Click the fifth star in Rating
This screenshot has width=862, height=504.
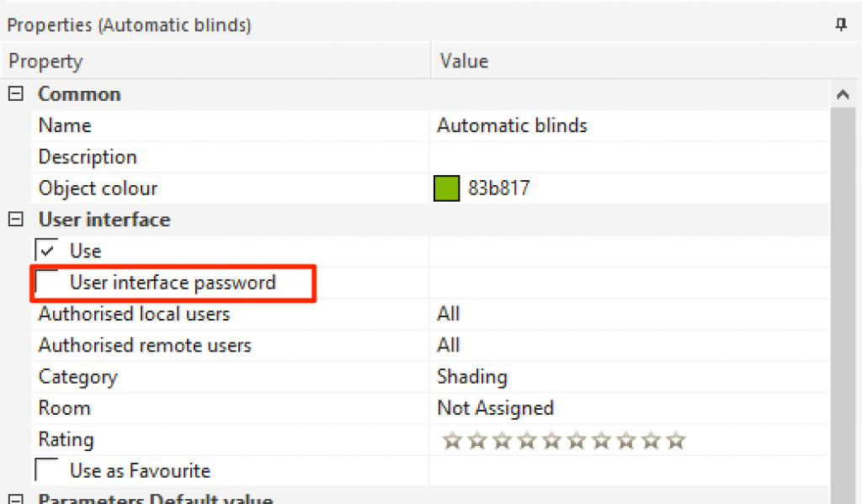pos(551,440)
